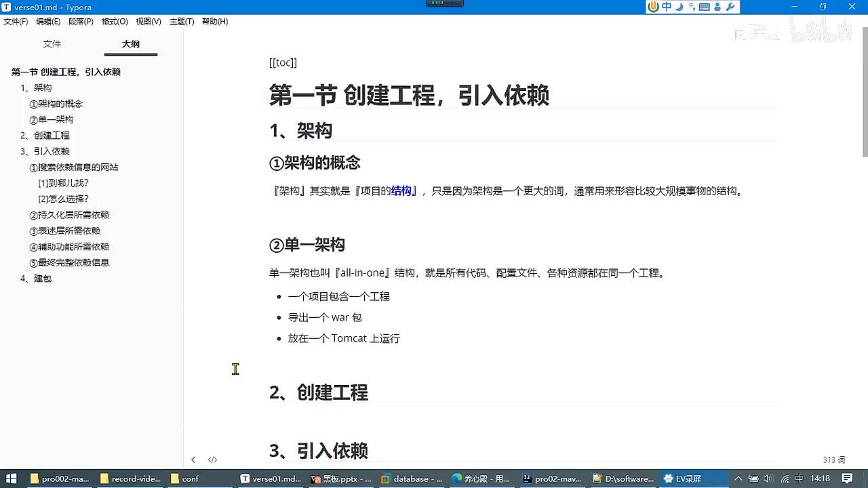Click the blue 结构 link in the paragraph
The width and height of the screenshot is (868, 488).
(401, 191)
